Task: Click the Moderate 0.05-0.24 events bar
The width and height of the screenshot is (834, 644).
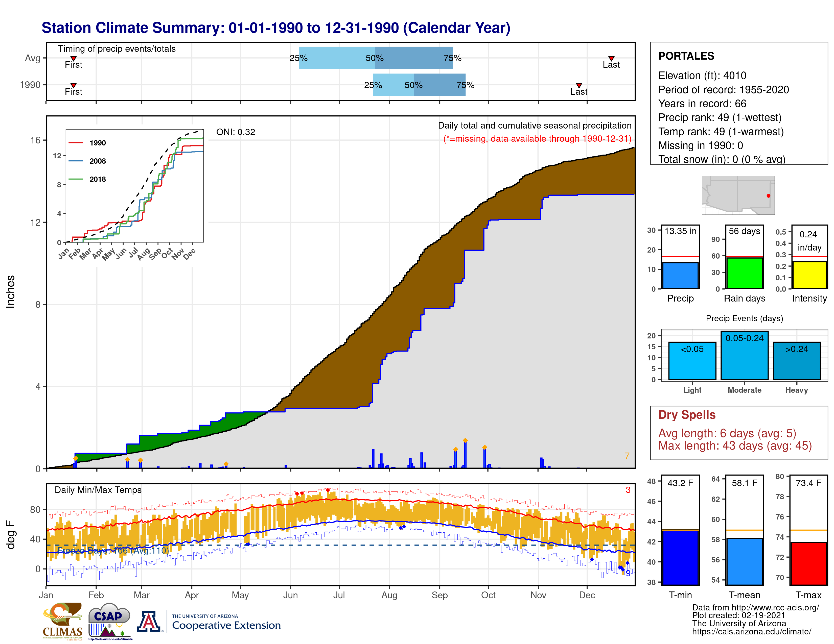Action: pyautogui.click(x=744, y=355)
